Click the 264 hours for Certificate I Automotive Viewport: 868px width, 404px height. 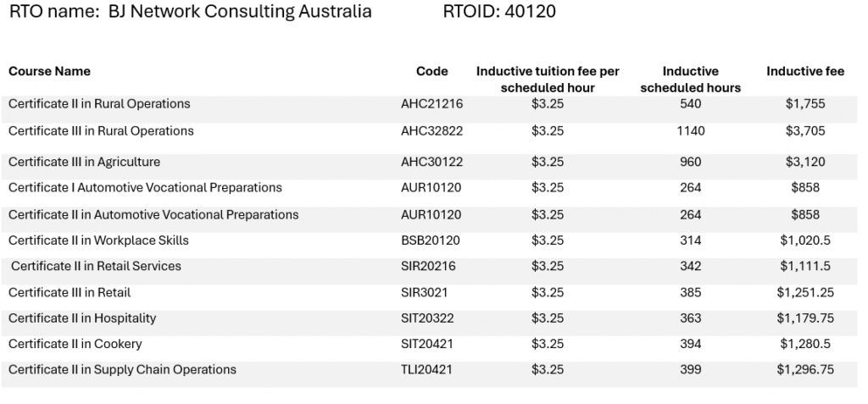pos(690,188)
